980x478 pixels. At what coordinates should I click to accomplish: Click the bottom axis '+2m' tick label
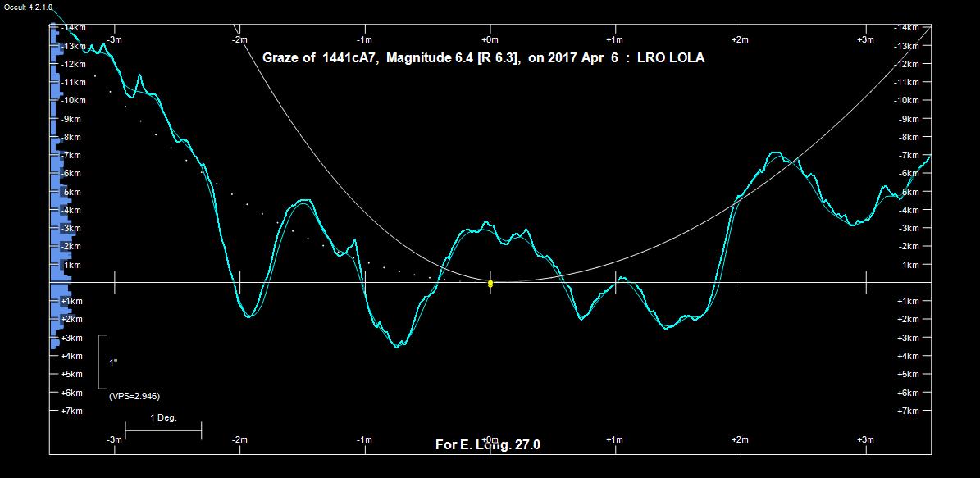pos(740,440)
